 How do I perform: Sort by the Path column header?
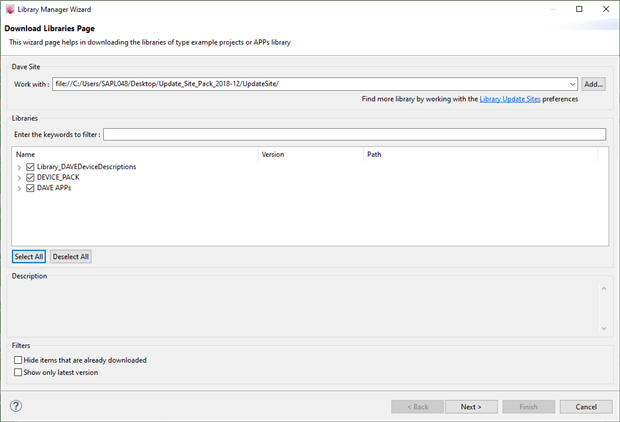(x=480, y=154)
